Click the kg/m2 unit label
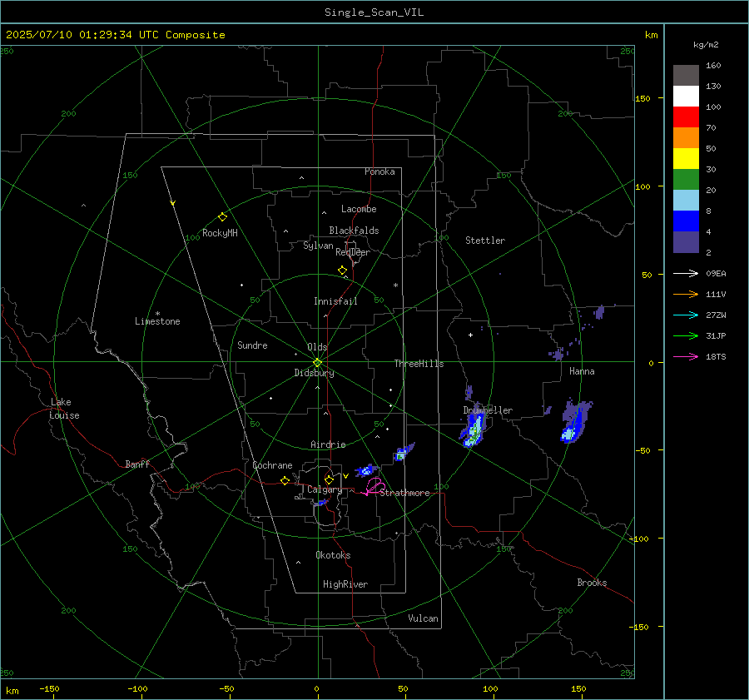 706,45
